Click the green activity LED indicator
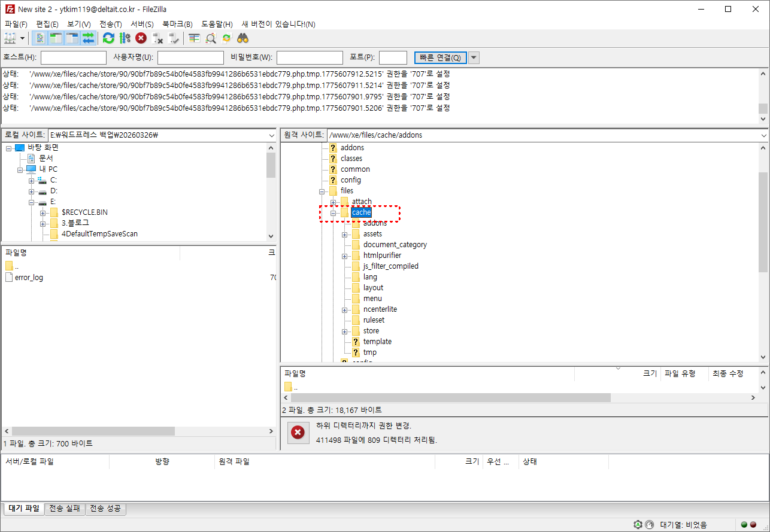The width and height of the screenshot is (770, 532). pyautogui.click(x=744, y=525)
